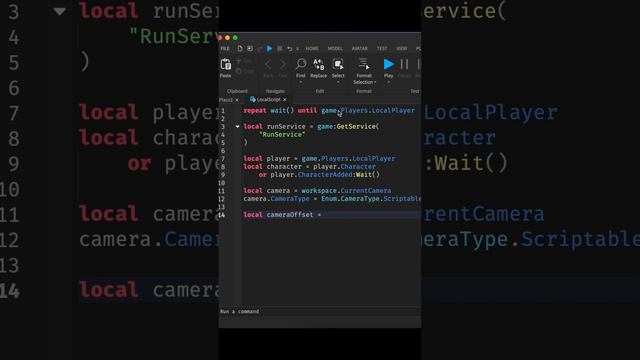Open the quick access bar customize dropdown
The width and height of the screenshot is (640, 360).
[x=297, y=49]
